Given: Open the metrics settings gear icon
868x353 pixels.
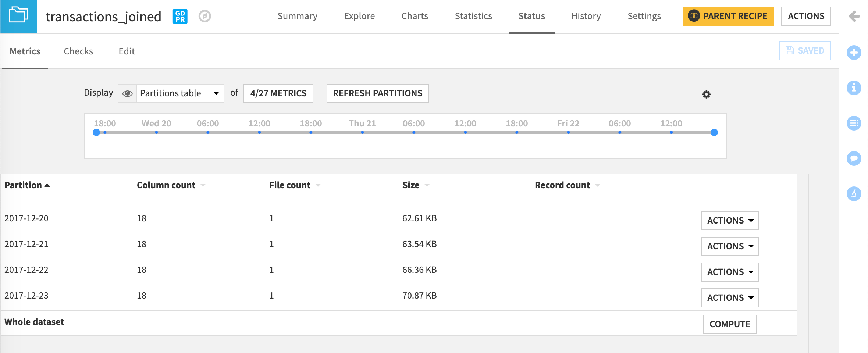Looking at the screenshot, I should point(706,94).
